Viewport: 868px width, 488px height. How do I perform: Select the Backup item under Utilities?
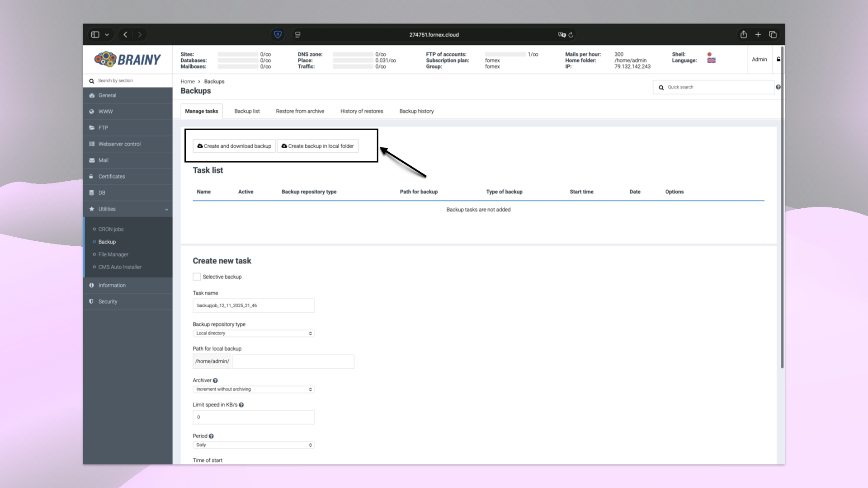click(x=107, y=242)
